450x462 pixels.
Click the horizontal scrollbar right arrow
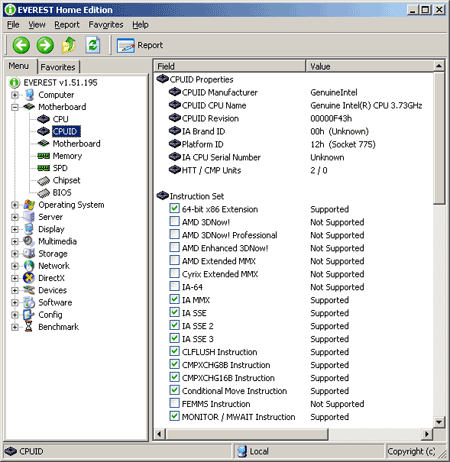pyautogui.click(x=427, y=434)
